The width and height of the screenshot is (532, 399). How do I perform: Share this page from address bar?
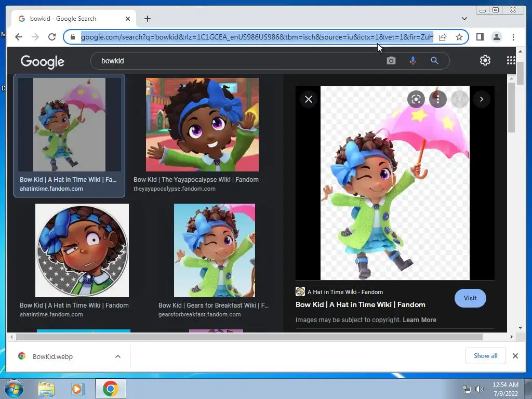coord(443,37)
